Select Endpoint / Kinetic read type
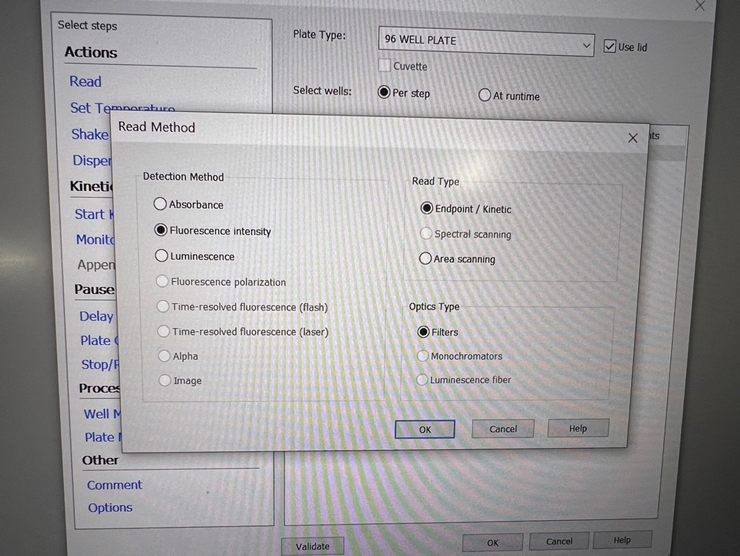This screenshot has height=556, width=740. 427,209
